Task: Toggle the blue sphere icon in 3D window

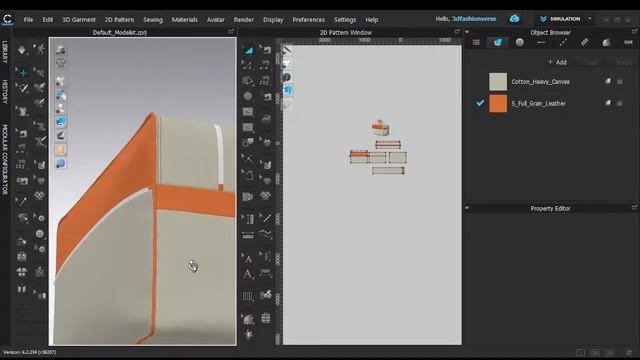Action: pyautogui.click(x=60, y=163)
